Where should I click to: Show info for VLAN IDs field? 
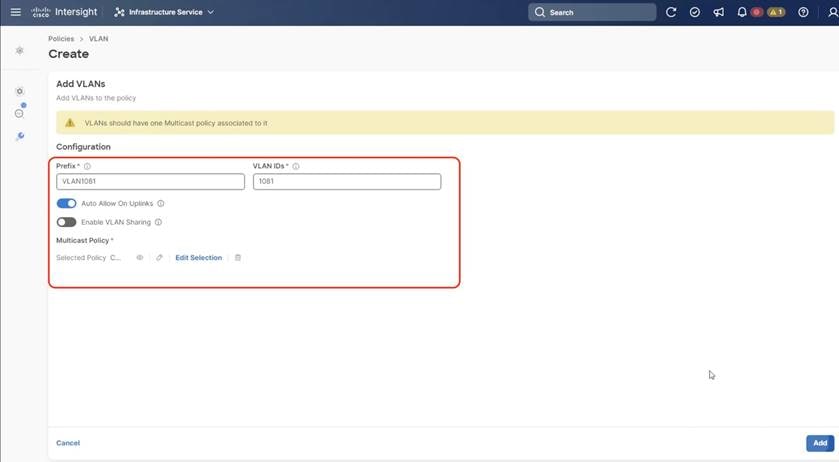[296, 166]
